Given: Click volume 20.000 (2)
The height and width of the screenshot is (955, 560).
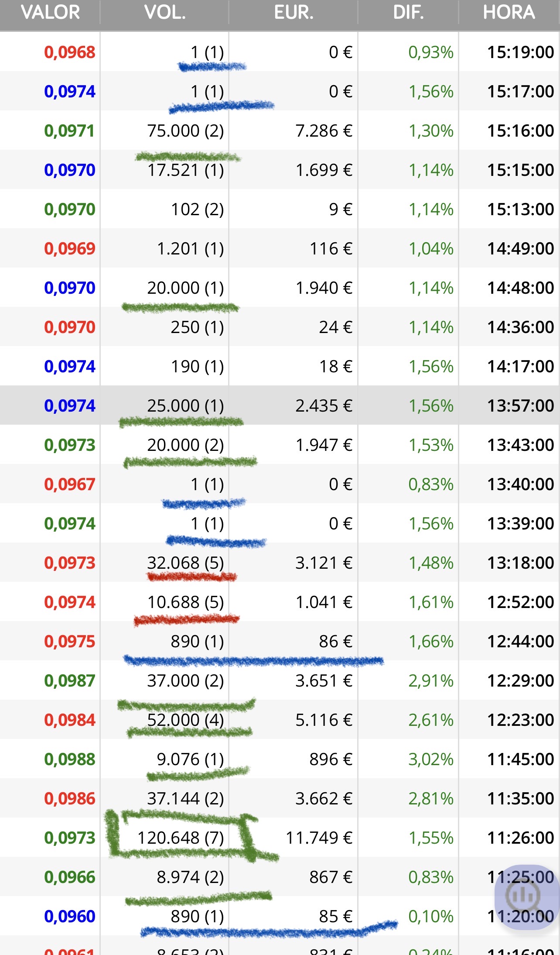Looking at the screenshot, I should pyautogui.click(x=185, y=445).
